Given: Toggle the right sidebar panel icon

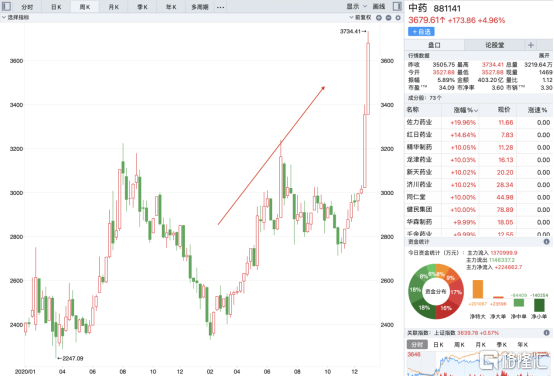Looking at the screenshot, I should (397, 6).
